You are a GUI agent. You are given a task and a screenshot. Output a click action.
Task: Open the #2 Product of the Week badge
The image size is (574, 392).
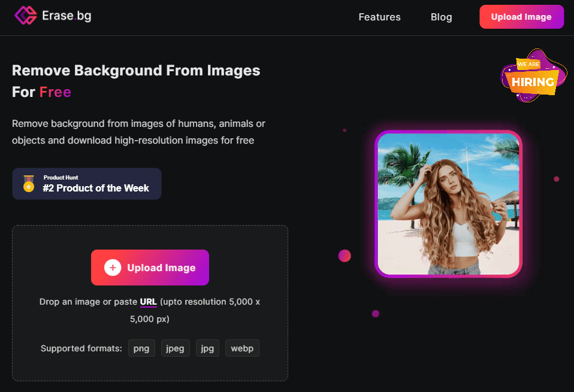pyautogui.click(x=87, y=184)
